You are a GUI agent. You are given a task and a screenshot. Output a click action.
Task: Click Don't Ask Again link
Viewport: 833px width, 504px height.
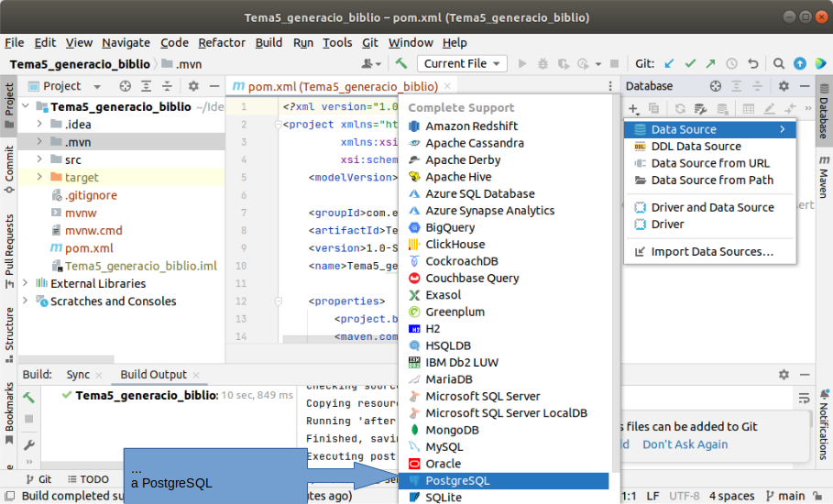point(685,444)
